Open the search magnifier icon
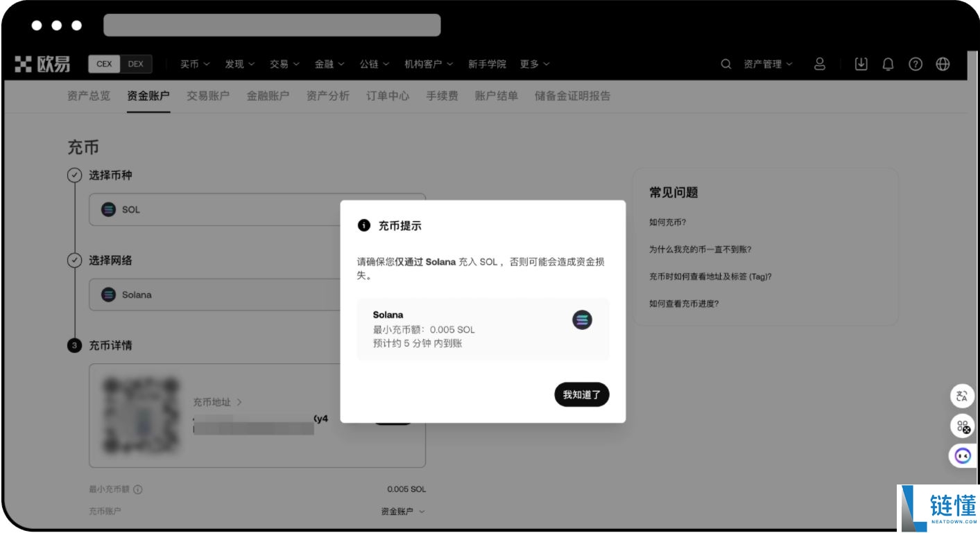This screenshot has height=533, width=980. 726,64
